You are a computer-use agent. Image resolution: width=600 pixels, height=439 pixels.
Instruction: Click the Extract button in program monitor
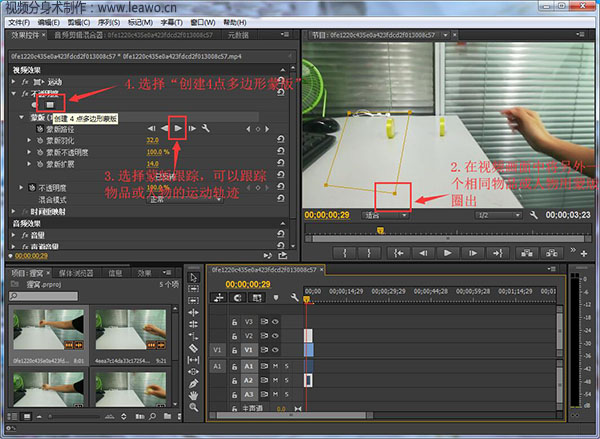click(x=551, y=253)
